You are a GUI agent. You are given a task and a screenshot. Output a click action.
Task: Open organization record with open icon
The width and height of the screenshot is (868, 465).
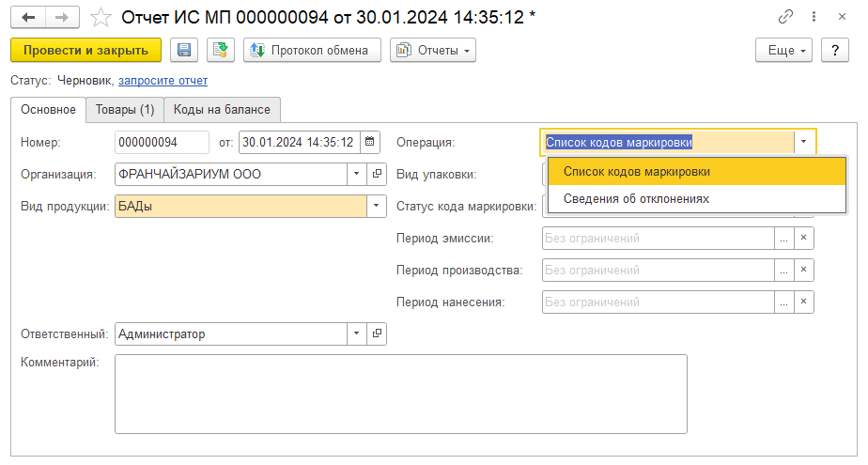coord(377,174)
